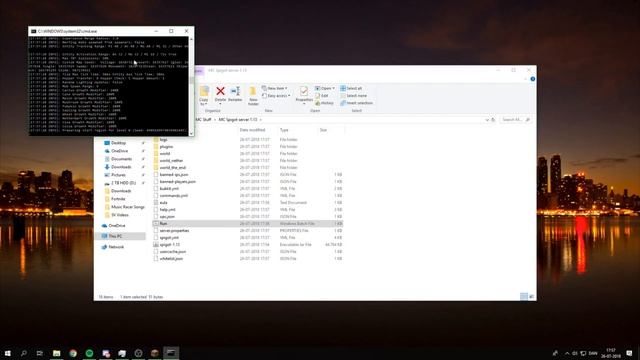Select SV Videos folder in sidebar
Viewport: 640px width, 360px height.
(x=120, y=215)
